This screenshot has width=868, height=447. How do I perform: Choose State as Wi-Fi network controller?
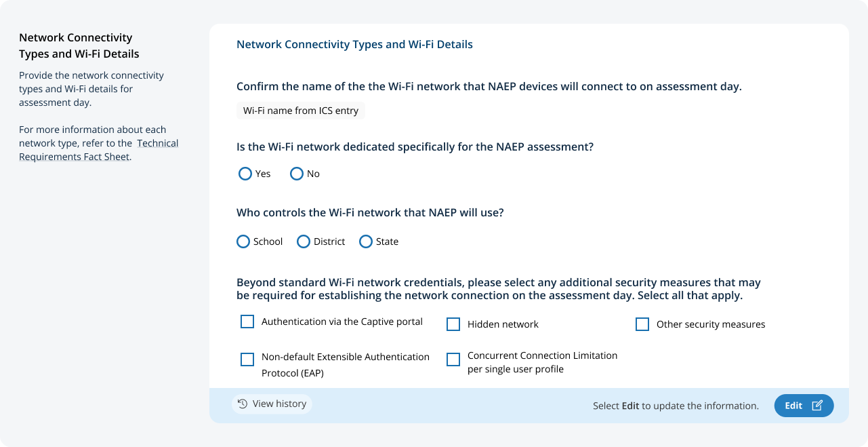(x=366, y=242)
